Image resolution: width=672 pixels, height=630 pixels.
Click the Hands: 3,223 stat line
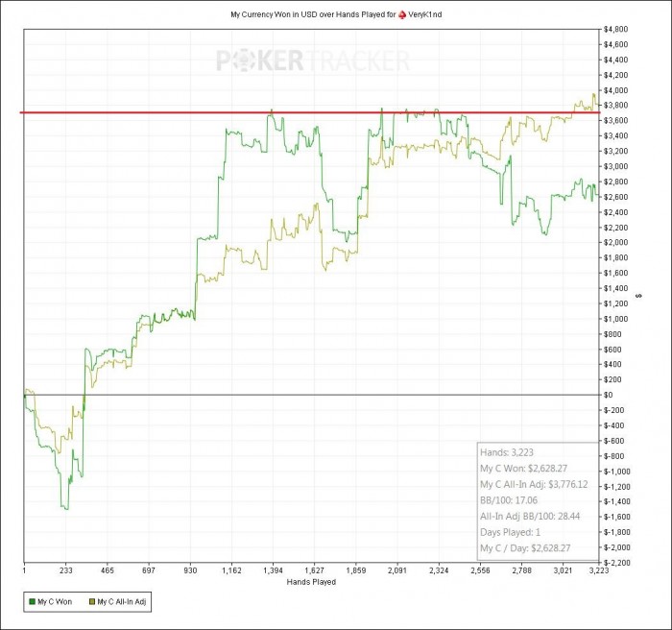pos(507,452)
